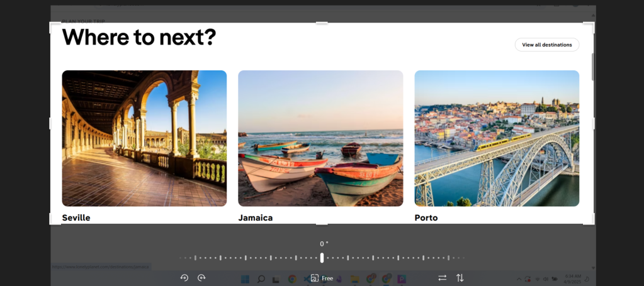
Task: Click the right-edge middle crop handle
Action: (594, 123)
